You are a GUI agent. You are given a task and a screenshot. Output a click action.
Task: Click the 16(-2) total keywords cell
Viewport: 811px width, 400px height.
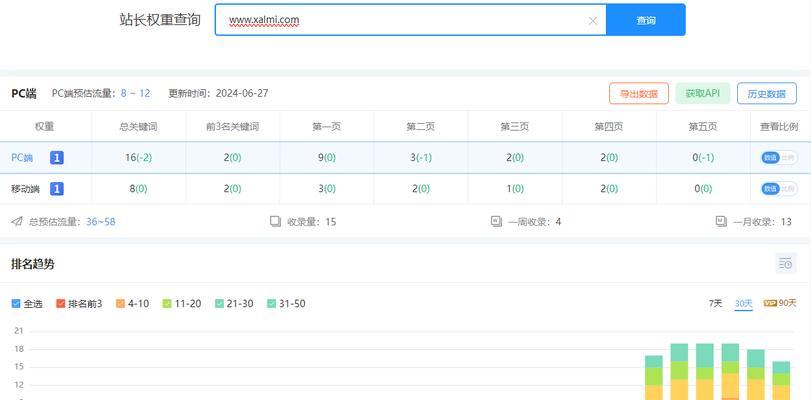(x=139, y=158)
